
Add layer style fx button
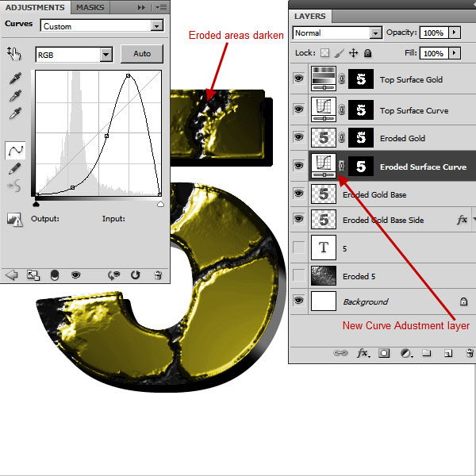363,353
